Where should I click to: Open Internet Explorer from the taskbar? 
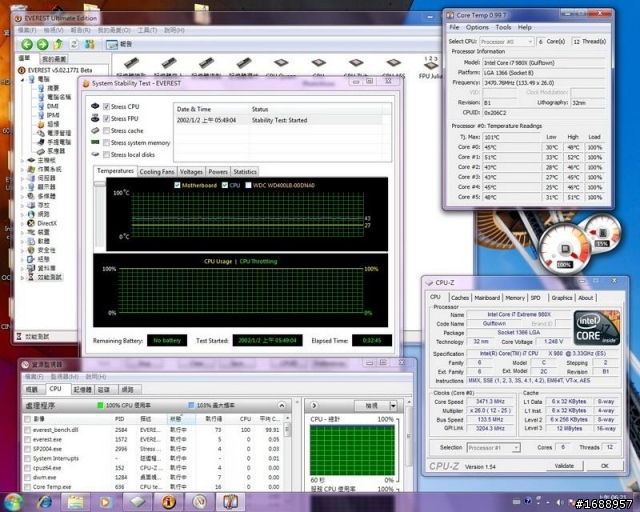46,502
